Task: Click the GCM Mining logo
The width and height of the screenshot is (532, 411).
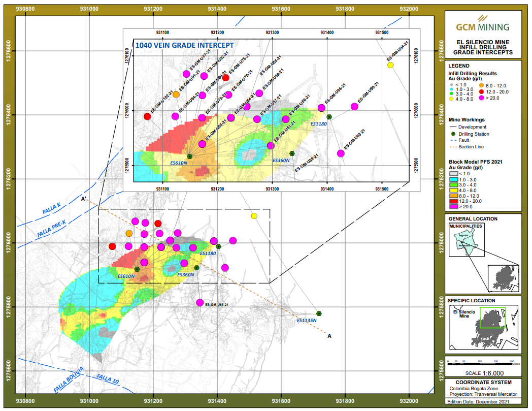Action: [481, 26]
